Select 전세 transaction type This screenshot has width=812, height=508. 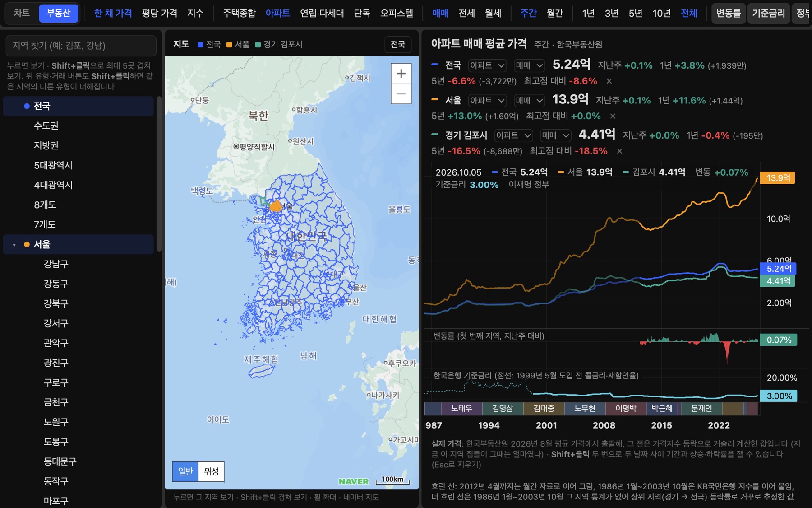(x=466, y=13)
